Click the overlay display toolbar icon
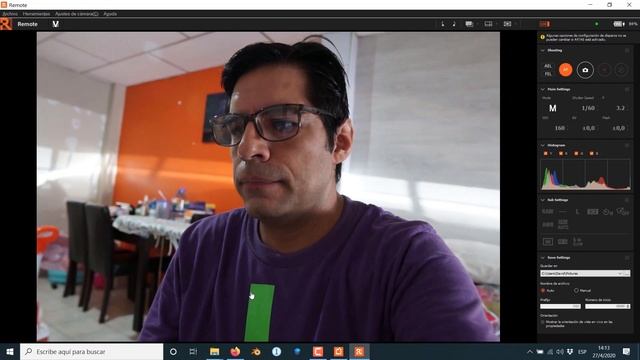 click(x=507, y=24)
